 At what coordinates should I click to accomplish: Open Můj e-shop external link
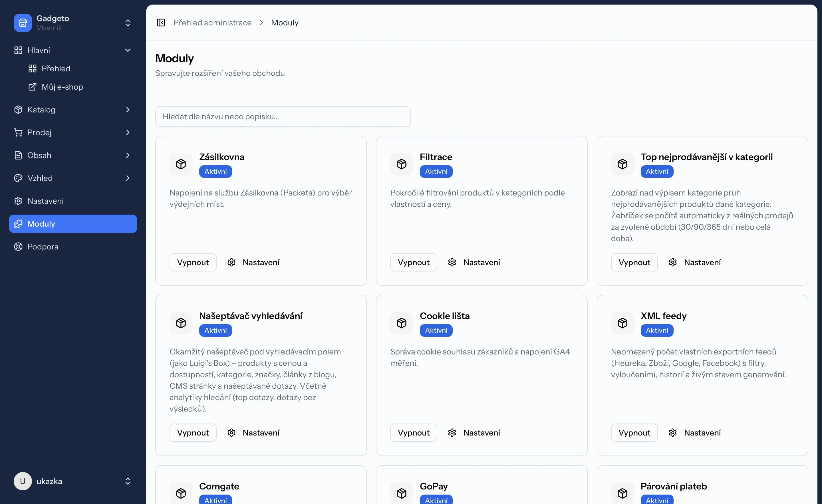click(63, 87)
